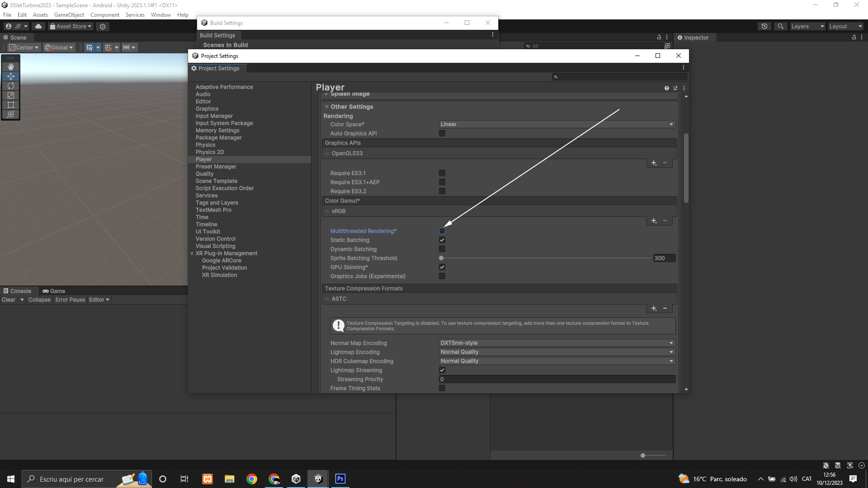The width and height of the screenshot is (868, 488).
Task: Enable Multithreaded Rendering checkbox
Action: [442, 231]
